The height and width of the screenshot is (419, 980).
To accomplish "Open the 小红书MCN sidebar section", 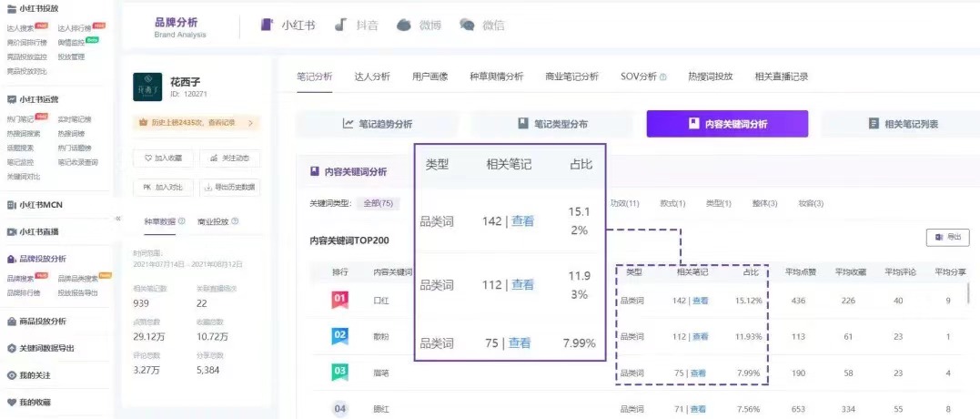I will (35, 205).
